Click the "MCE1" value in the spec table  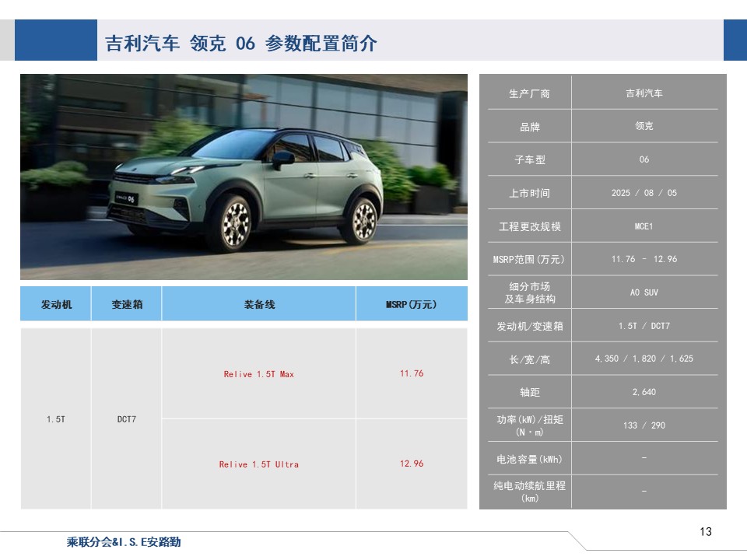(644, 226)
